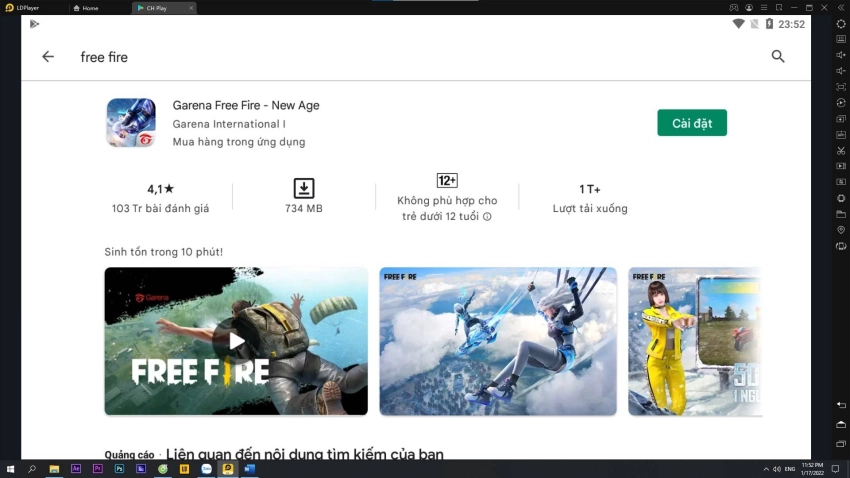Close the CH Play tab
This screenshot has height=478, width=850.
pyautogui.click(x=191, y=8)
